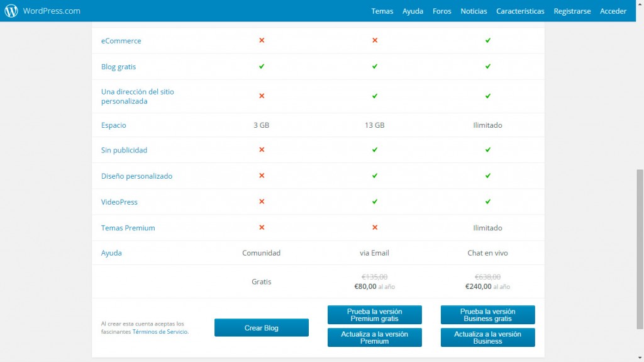
Task: Click VideoPress check in Premium column
Action: pyautogui.click(x=375, y=201)
